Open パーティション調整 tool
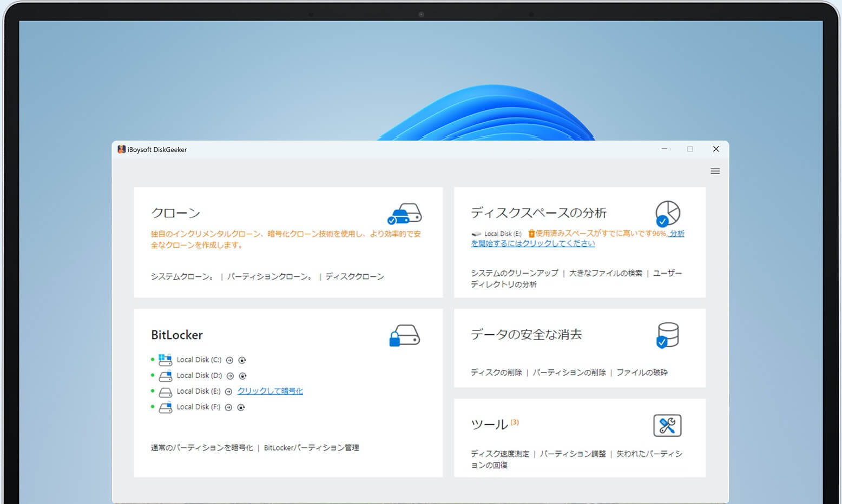This screenshot has width=842, height=504. click(x=573, y=454)
